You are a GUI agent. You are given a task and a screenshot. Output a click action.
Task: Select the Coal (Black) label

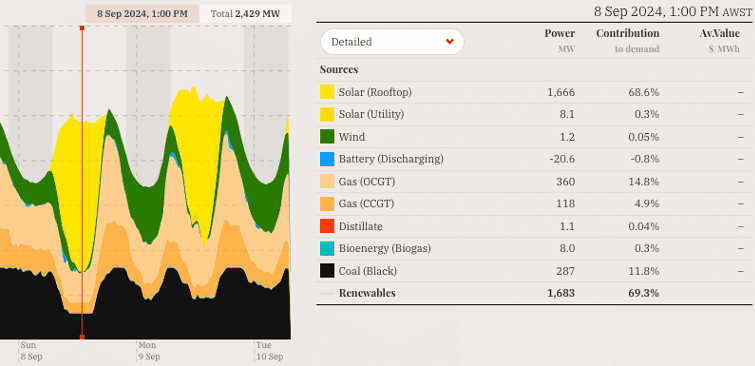click(368, 271)
